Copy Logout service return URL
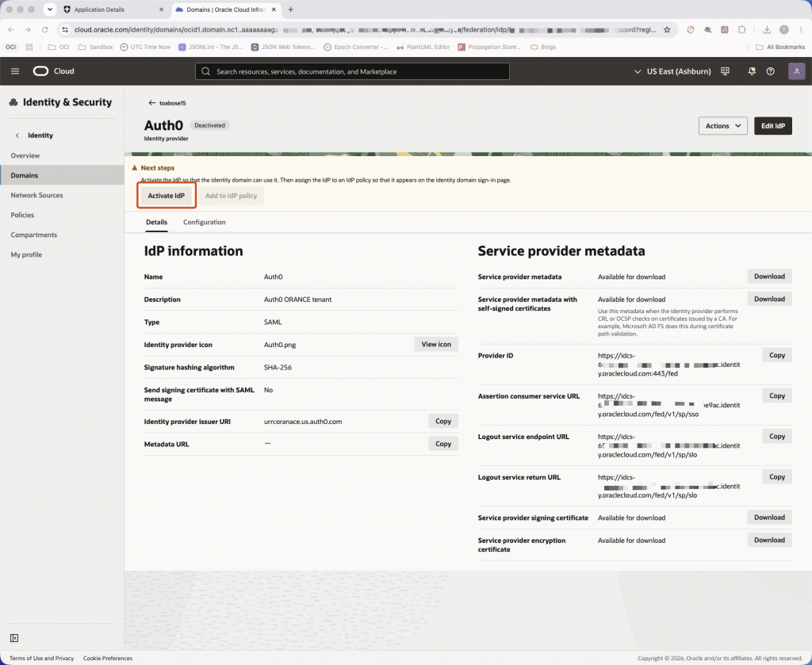The image size is (812, 665). pos(777,477)
